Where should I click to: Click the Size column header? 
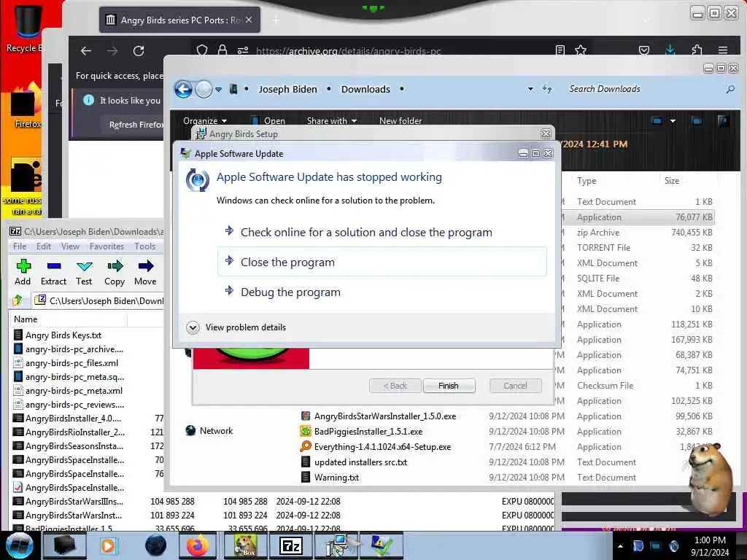tap(672, 181)
